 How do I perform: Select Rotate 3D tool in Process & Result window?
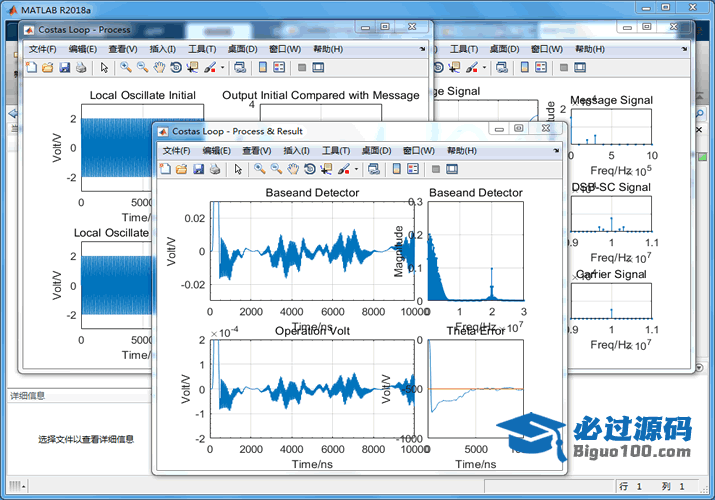tap(310, 169)
